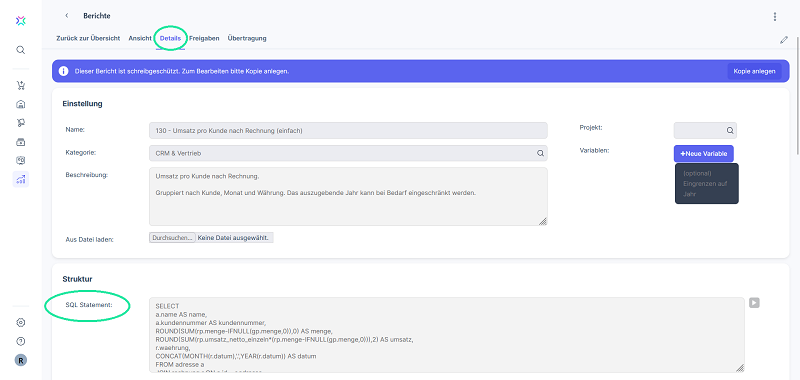Click the search icon in Kategorie field

click(x=540, y=153)
